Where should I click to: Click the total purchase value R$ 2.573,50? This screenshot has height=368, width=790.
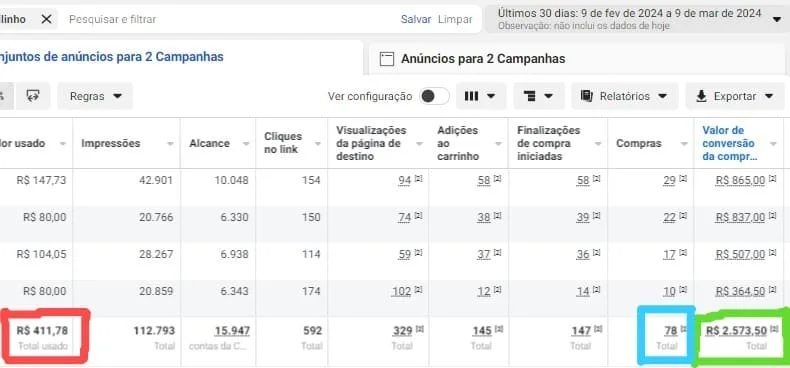(x=736, y=331)
